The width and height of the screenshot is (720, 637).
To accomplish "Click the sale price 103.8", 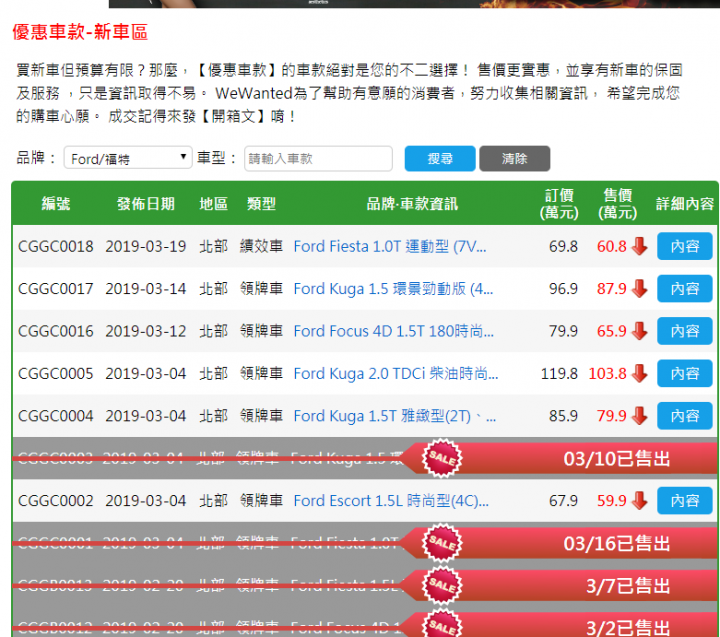I will (x=608, y=374).
